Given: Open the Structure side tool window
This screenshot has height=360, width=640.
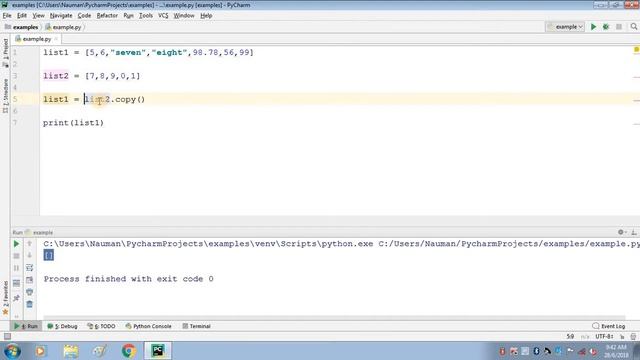Looking at the screenshot, I should pos(5,96).
